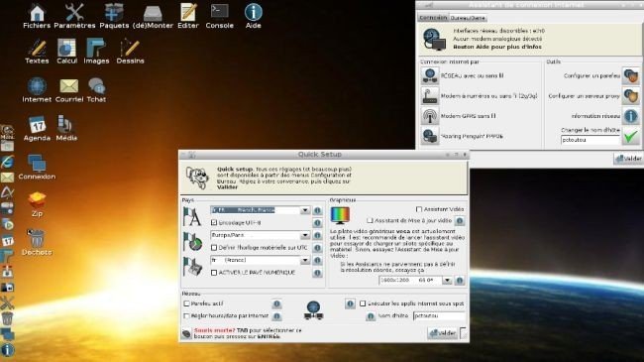Image resolution: width=644 pixels, height=362 pixels.
Task: Enable the Pare-feu actif checkbox
Action: [x=186, y=303]
